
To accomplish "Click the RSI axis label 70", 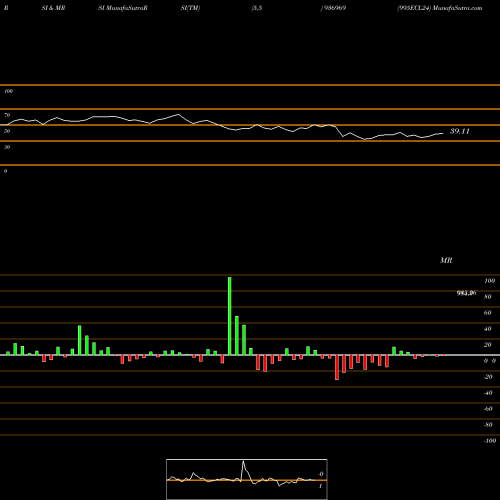I will click(7, 115).
